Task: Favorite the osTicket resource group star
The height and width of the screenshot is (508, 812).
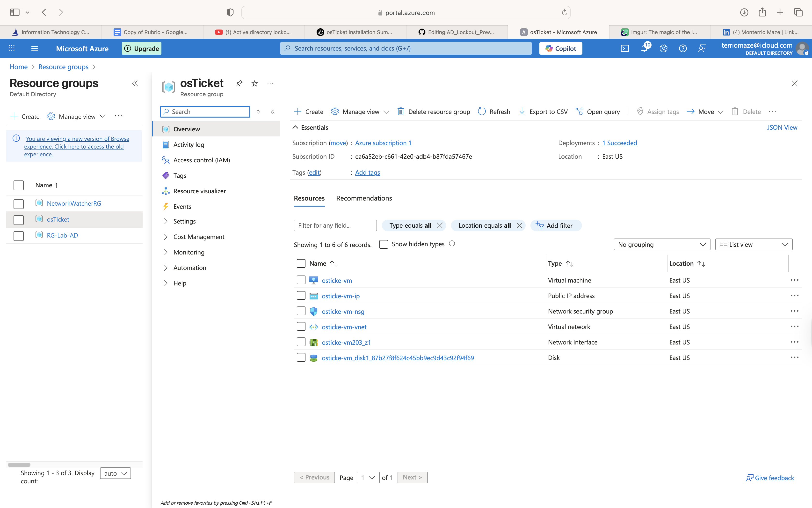Action: (x=255, y=83)
